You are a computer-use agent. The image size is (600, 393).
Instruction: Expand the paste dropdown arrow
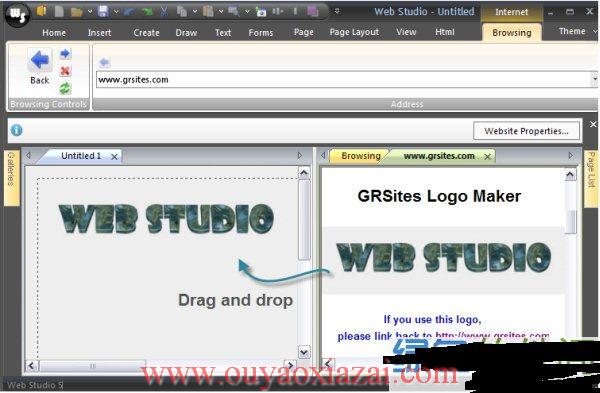(x=221, y=12)
